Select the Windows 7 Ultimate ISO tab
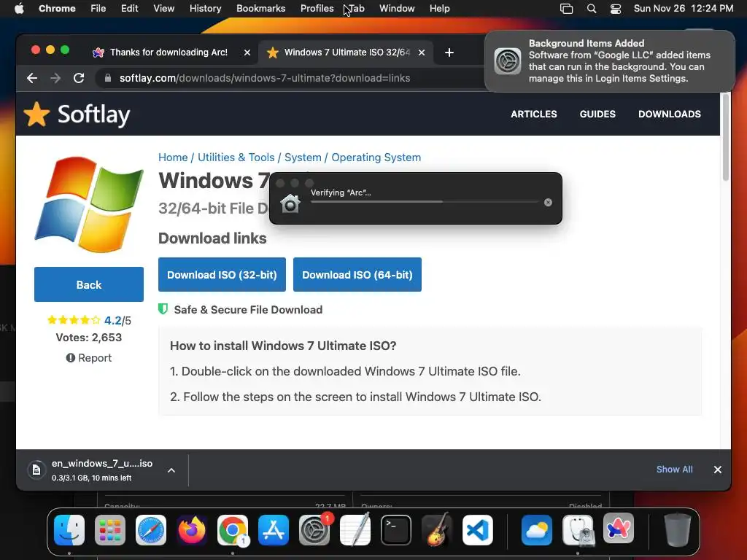 [x=347, y=52]
